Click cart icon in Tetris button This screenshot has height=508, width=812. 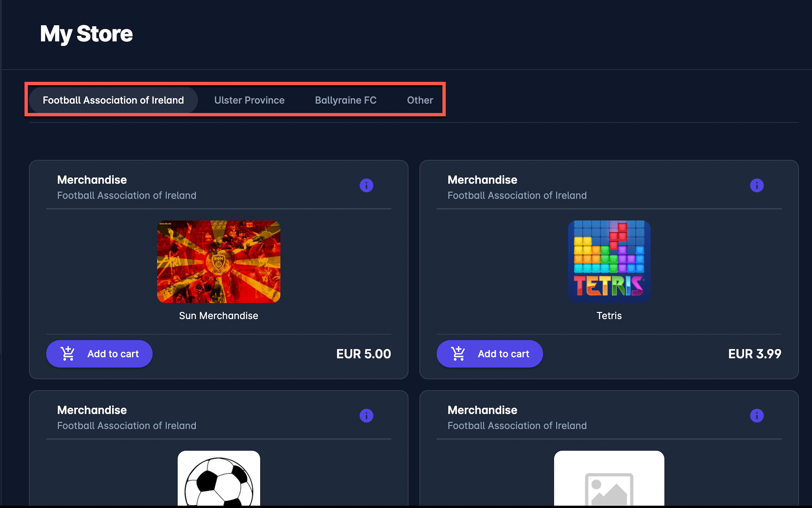[458, 354]
